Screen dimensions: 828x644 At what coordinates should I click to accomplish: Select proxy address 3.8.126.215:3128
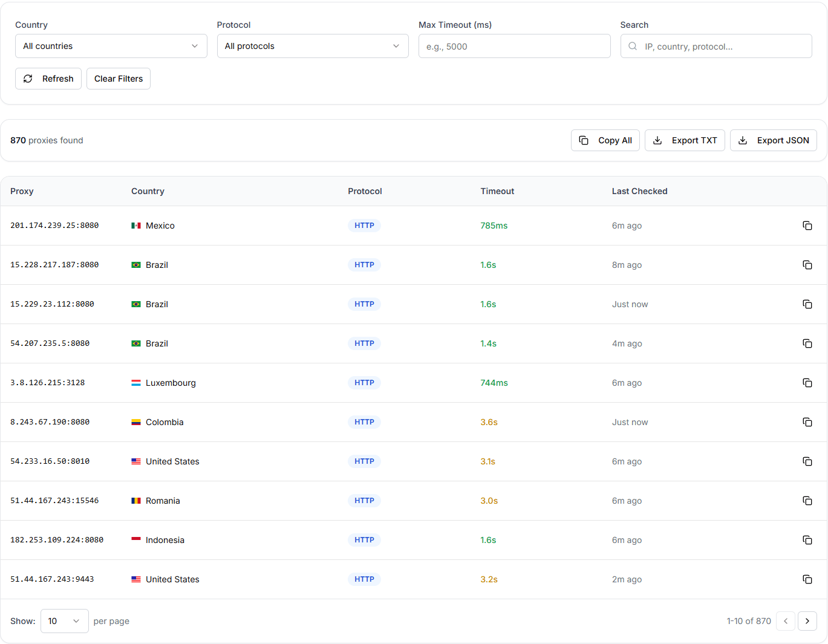[47, 383]
